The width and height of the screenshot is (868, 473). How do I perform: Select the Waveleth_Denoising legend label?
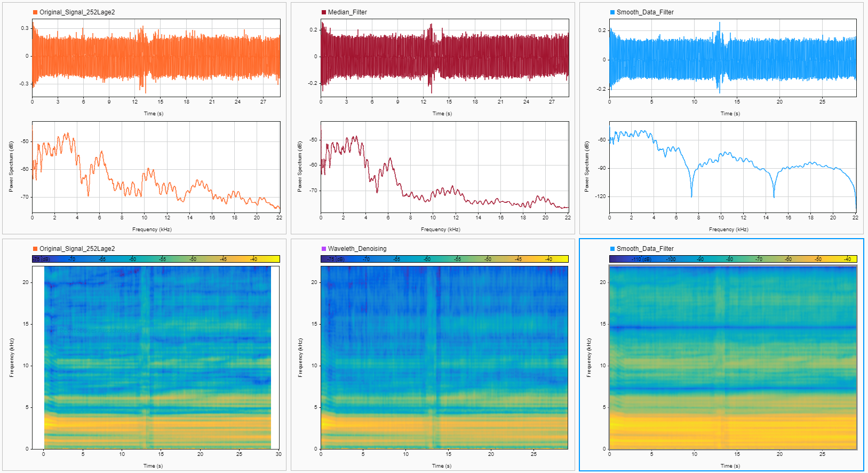[357, 249]
